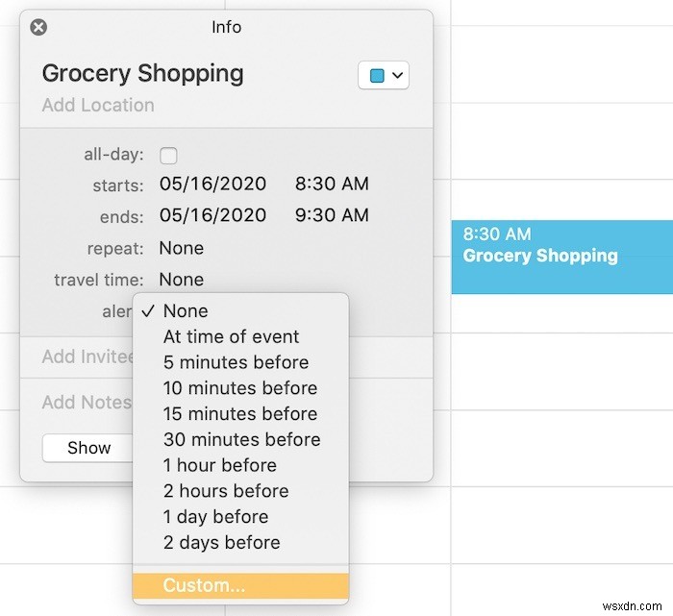Screen dimensions: 673x616
Task: Open the calendar color picker dropdown
Action: (x=384, y=75)
